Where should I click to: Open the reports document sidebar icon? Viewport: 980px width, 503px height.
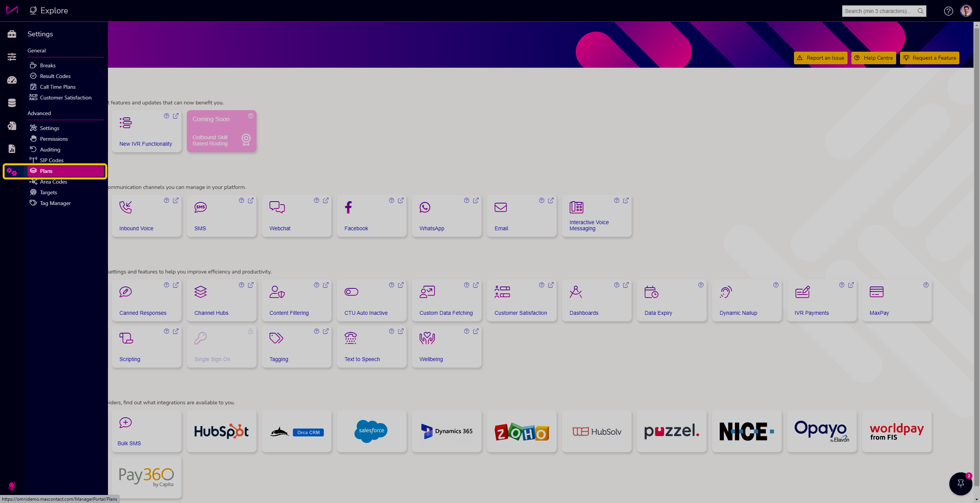[x=12, y=149]
